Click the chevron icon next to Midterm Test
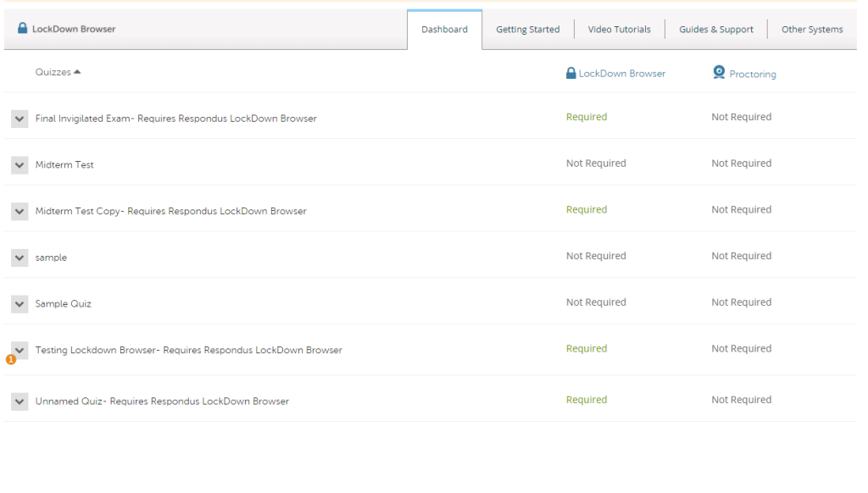The height and width of the screenshot is (493, 868). (x=19, y=165)
